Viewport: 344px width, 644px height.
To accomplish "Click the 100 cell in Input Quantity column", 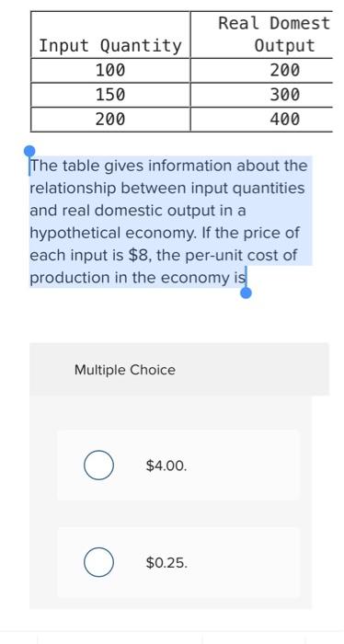I will pyautogui.click(x=110, y=70).
